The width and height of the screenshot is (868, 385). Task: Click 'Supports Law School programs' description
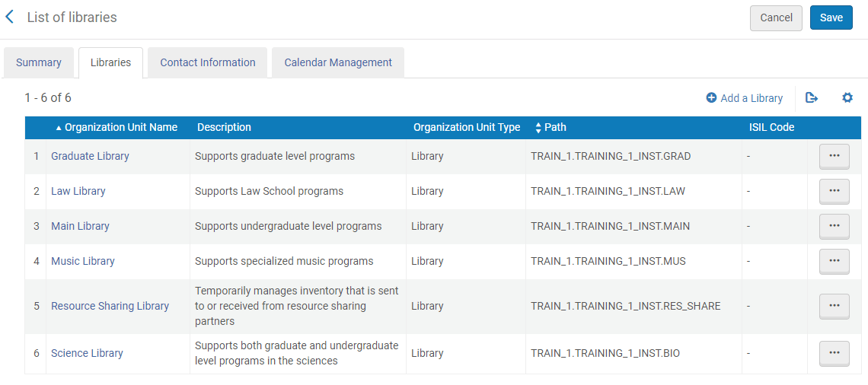[269, 192]
